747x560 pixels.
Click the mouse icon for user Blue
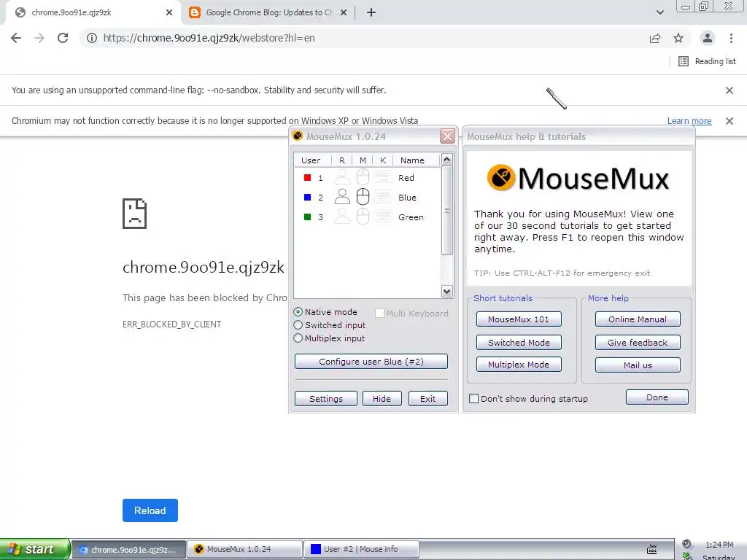tap(363, 197)
